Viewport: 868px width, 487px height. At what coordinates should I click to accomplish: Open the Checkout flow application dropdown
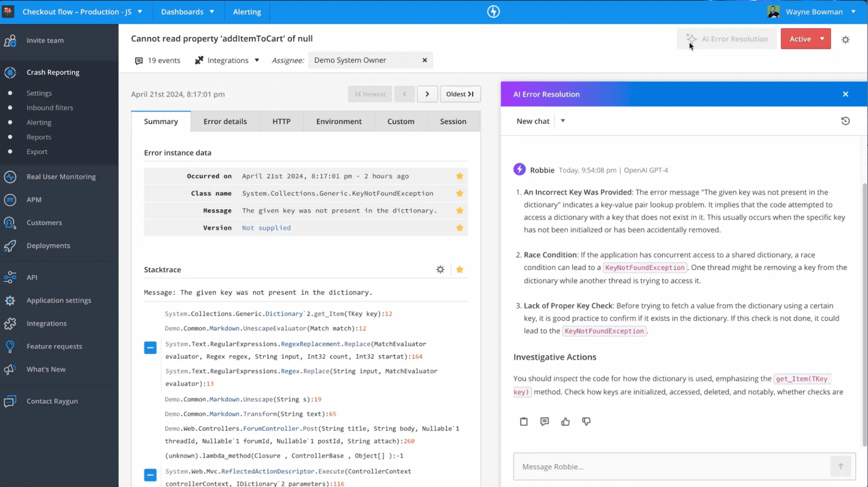(82, 11)
